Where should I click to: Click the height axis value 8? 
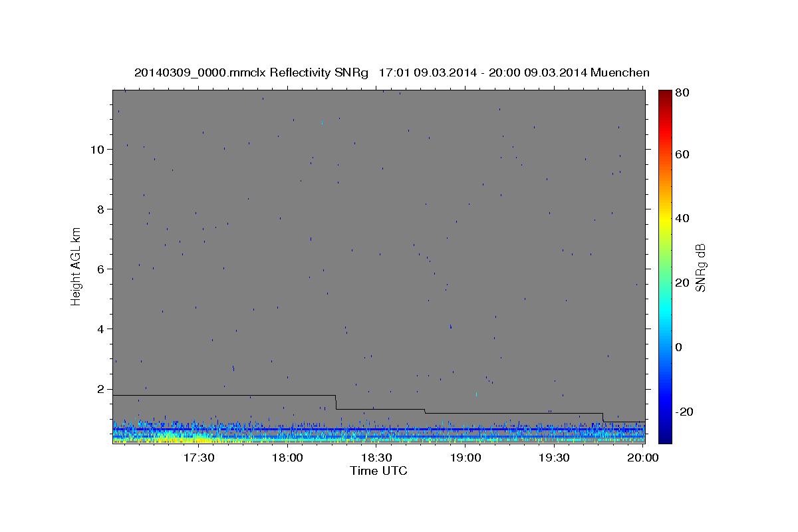[x=101, y=209]
